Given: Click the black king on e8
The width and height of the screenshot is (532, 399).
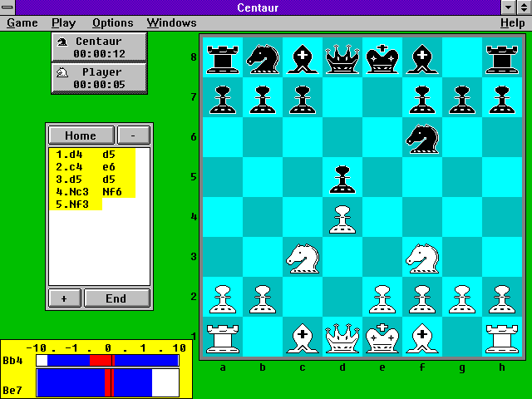Looking at the screenshot, I should coord(382,58).
